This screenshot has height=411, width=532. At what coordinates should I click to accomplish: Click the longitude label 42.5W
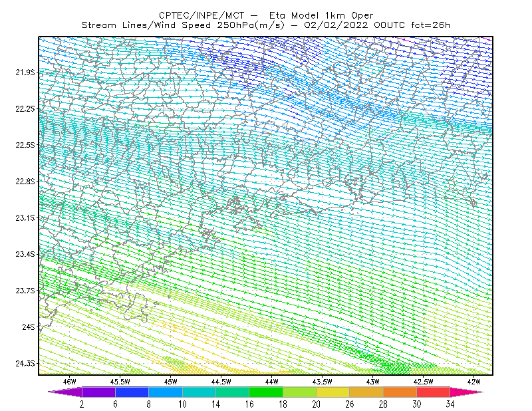click(x=424, y=382)
